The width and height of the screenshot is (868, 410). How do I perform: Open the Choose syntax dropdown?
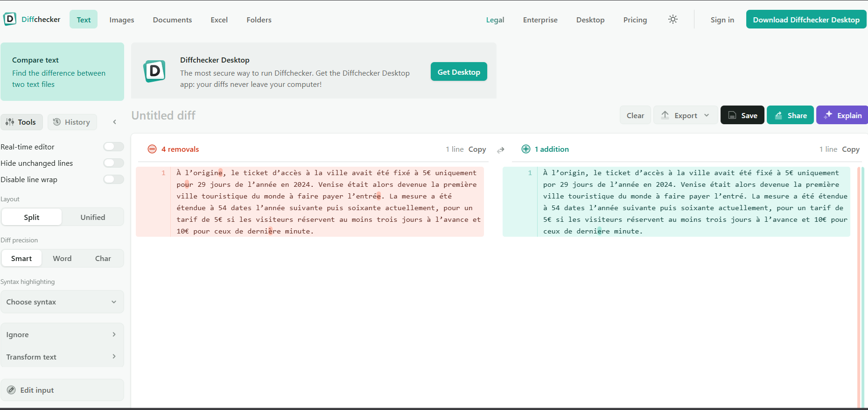point(62,302)
